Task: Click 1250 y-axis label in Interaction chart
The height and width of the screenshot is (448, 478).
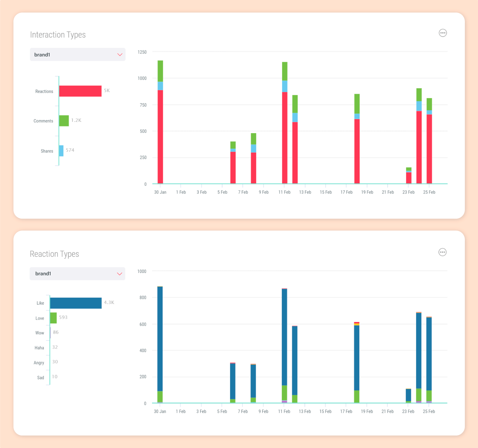Action: coord(142,52)
